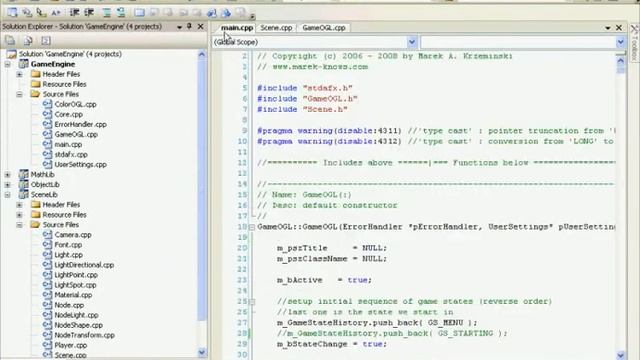Collapse the GameEngine project node
640x360 pixels.
(x=7, y=64)
